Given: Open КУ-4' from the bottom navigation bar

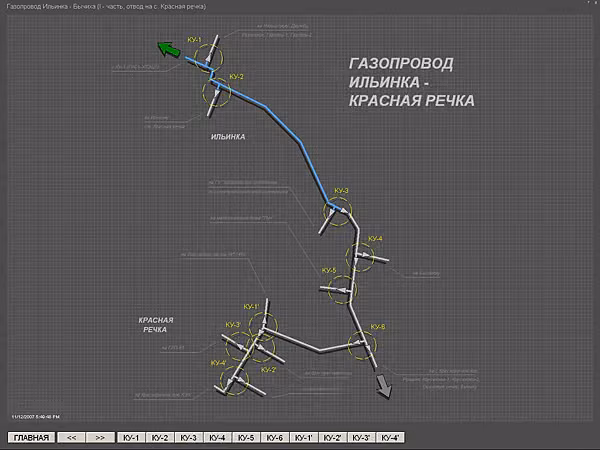Looking at the screenshot, I should [x=390, y=437].
